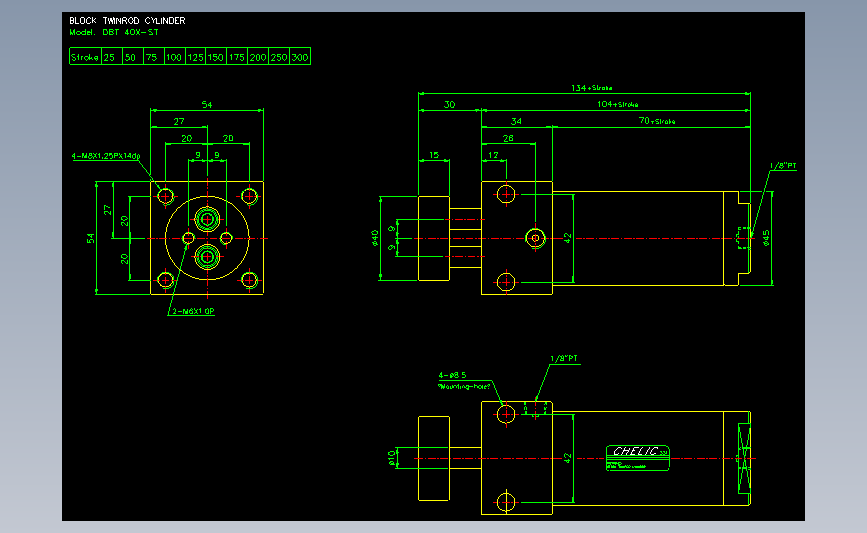Select the '25' stroke table cell
867x533 pixels.
pyautogui.click(x=111, y=56)
